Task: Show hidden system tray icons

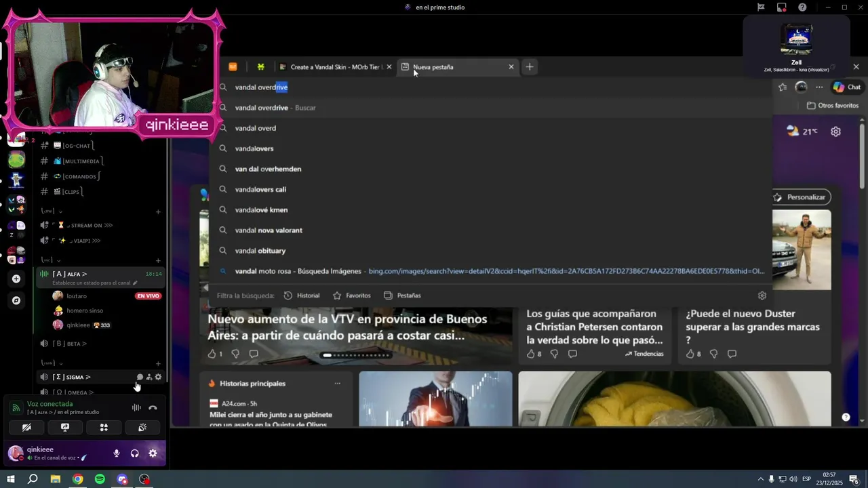Action: (760, 479)
